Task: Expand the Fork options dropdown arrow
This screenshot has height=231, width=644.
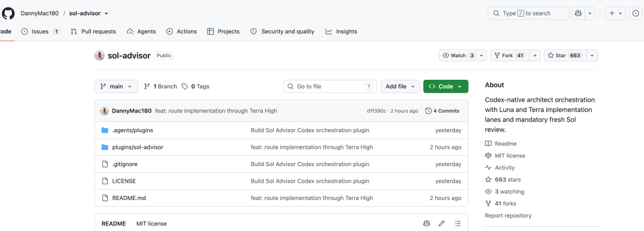Action: point(535,55)
